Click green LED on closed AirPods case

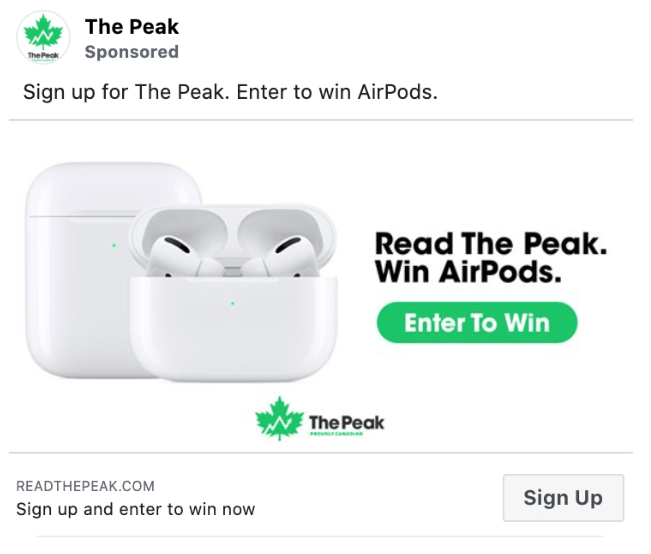point(114,246)
